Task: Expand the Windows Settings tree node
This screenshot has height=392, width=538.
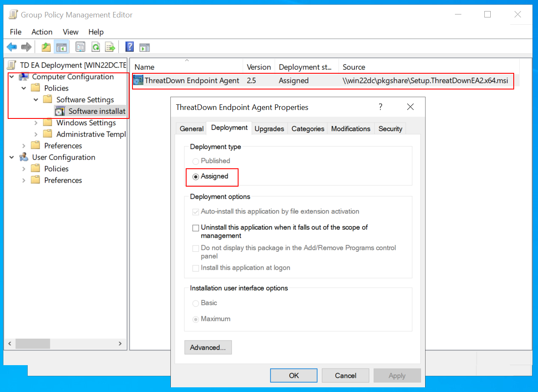Action: (x=36, y=123)
